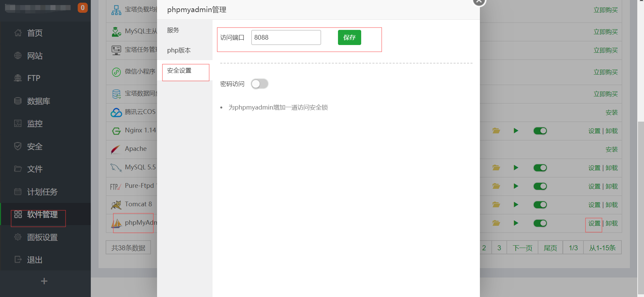This screenshot has width=644, height=297.
Task: Click 立即购买 in the MySQL主从 row
Action: click(606, 32)
